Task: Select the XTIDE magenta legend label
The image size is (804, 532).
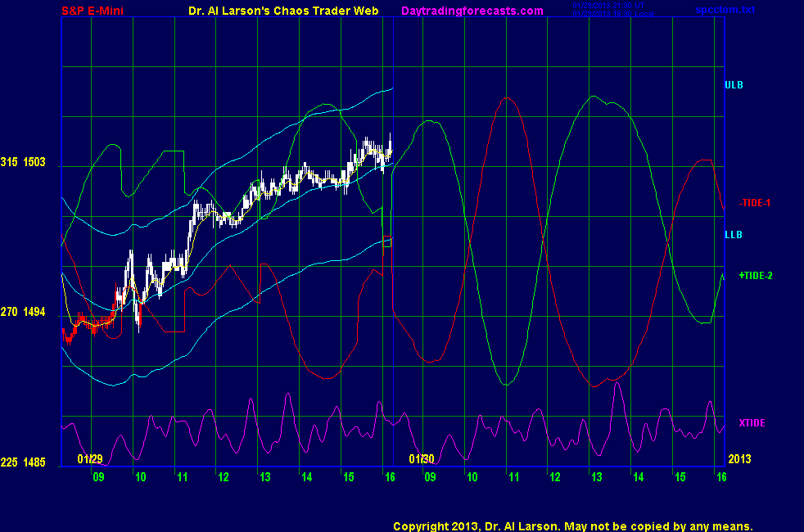Action: (752, 423)
